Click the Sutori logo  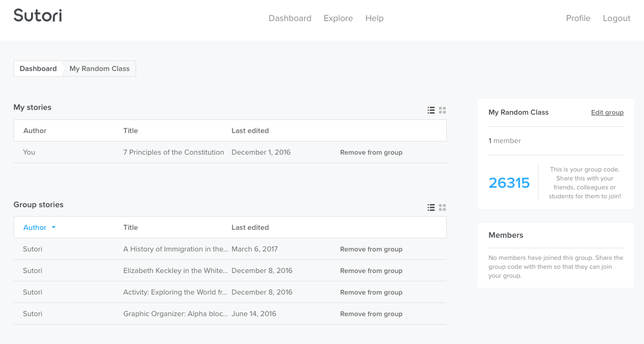(x=37, y=15)
